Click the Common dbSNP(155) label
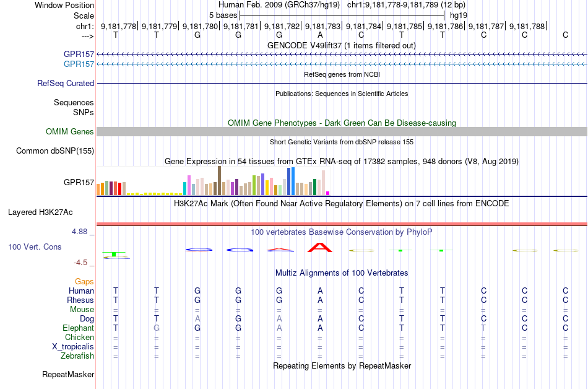588x389 pixels. coord(55,151)
